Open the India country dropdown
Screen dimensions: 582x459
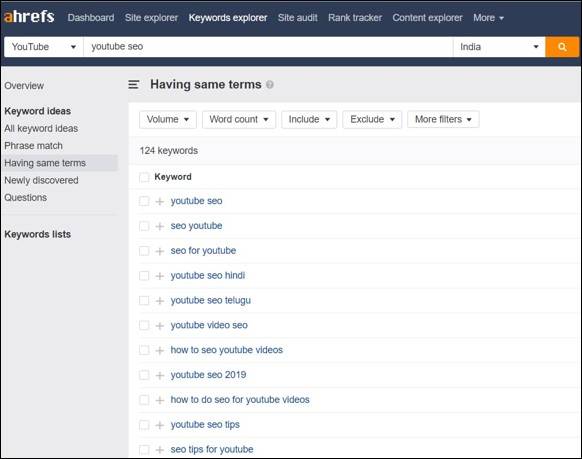pos(499,47)
